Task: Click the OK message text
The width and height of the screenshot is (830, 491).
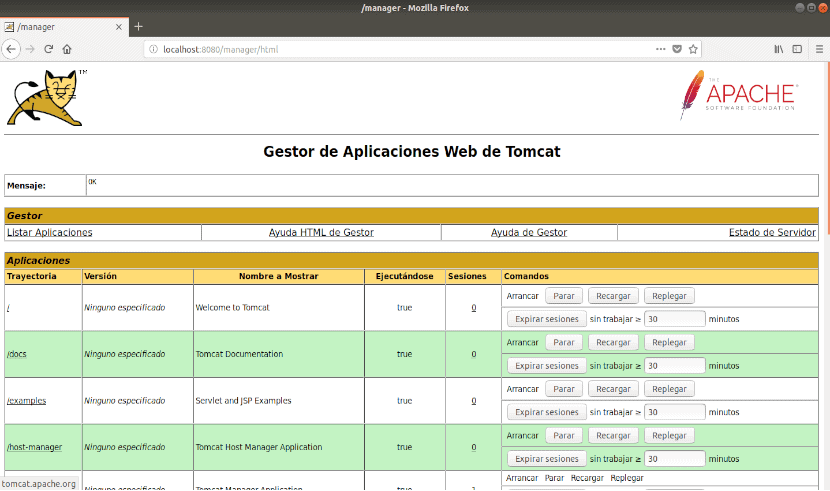Action: tap(93, 181)
